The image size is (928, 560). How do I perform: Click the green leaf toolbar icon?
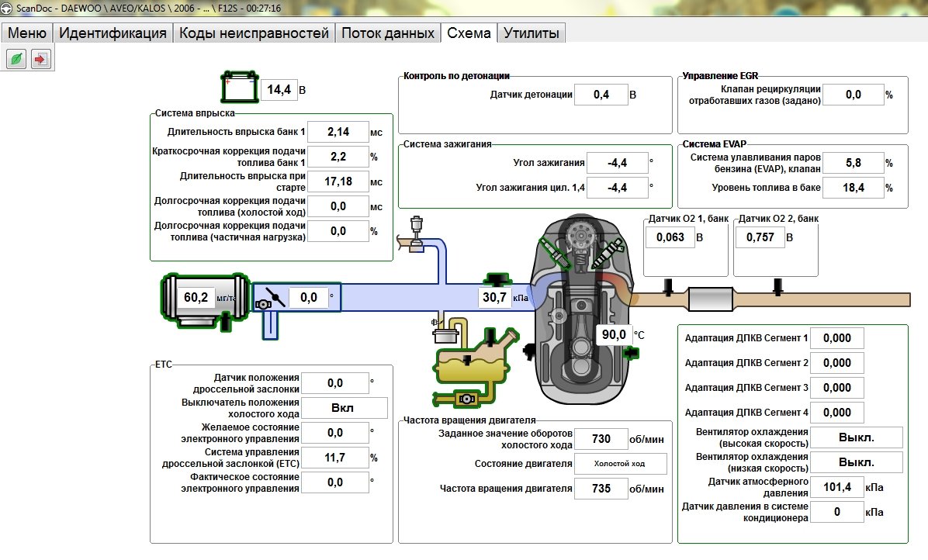click(16, 59)
